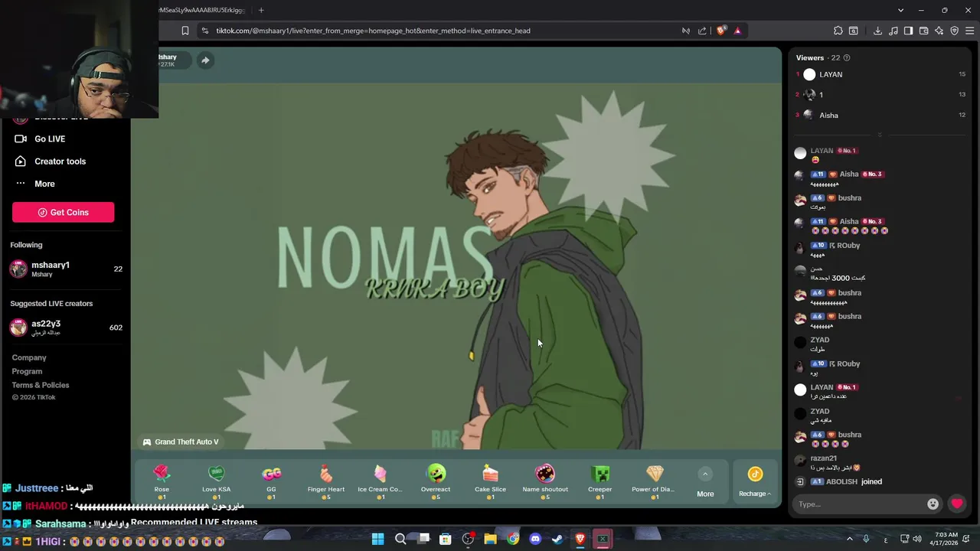This screenshot has height=551, width=980.
Task: Open Leo AI sparkle icon
Action: pos(939,31)
